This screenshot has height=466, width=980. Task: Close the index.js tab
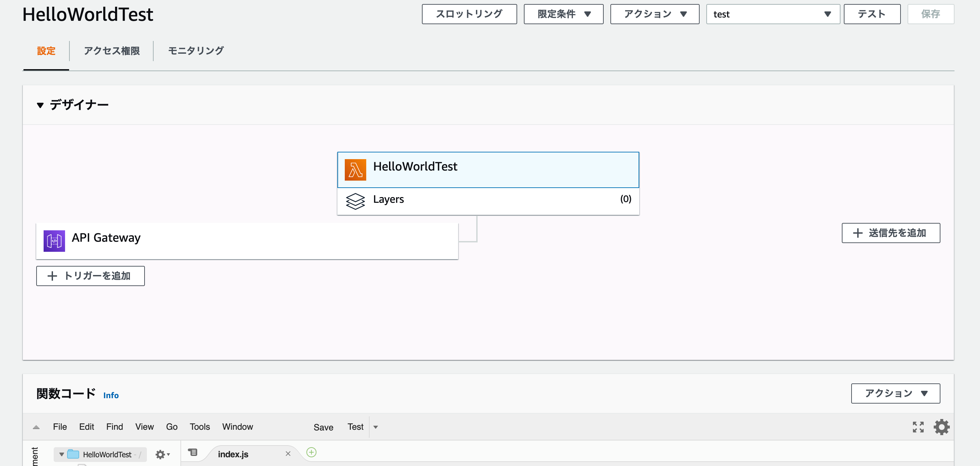point(288,454)
